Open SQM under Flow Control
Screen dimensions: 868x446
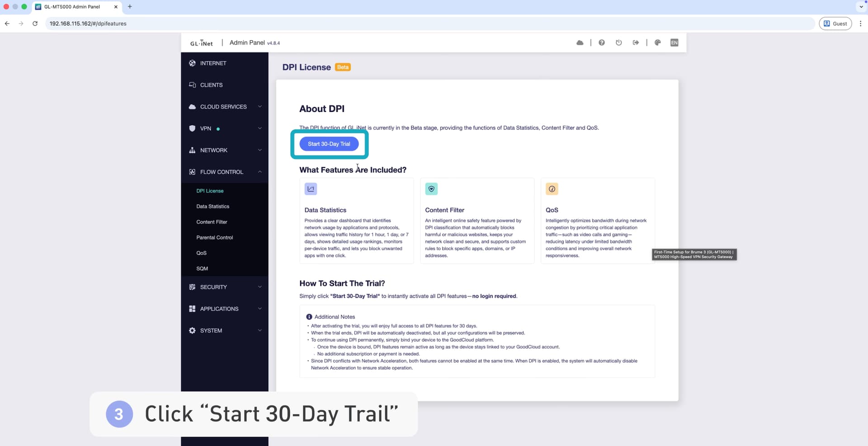pyautogui.click(x=202, y=268)
